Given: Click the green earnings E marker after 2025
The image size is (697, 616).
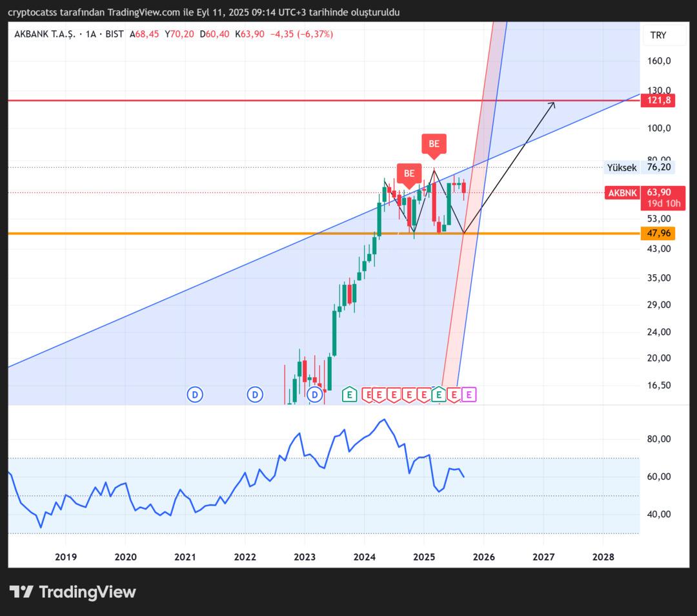Looking at the screenshot, I should tap(439, 395).
